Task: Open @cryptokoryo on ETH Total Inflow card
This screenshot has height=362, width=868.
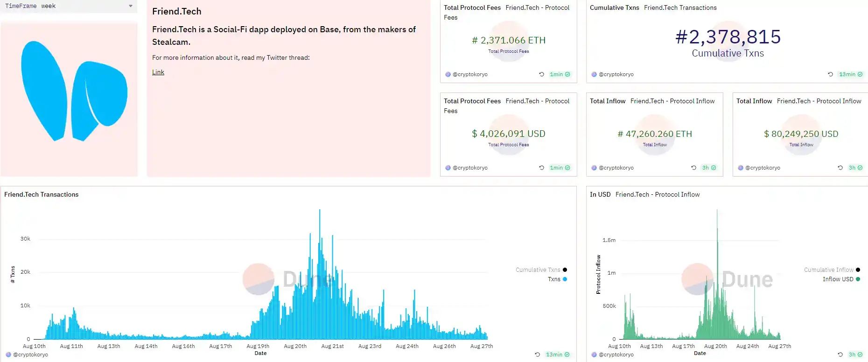Action: [616, 168]
